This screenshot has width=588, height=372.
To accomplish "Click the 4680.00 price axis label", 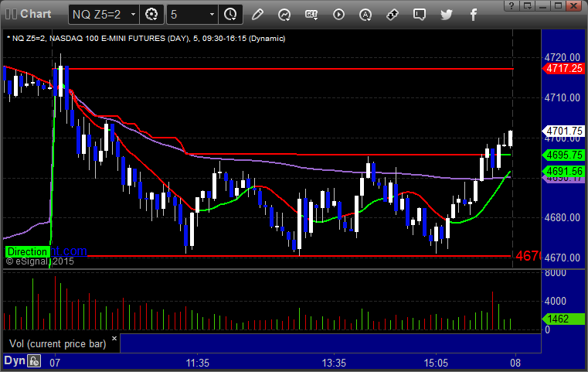I will point(563,217).
